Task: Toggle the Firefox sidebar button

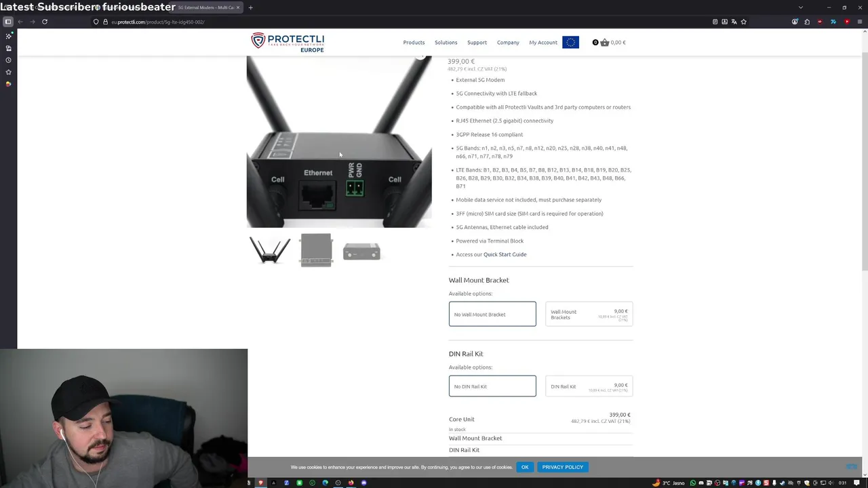Action: pyautogui.click(x=8, y=22)
